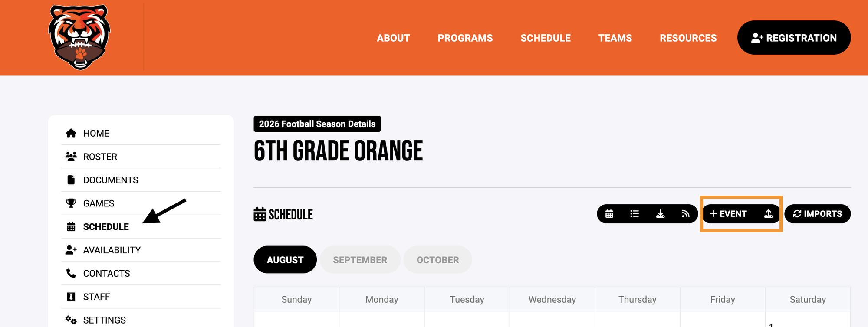Open the Imports button
Screen dimensions: 868x327
[x=817, y=214]
